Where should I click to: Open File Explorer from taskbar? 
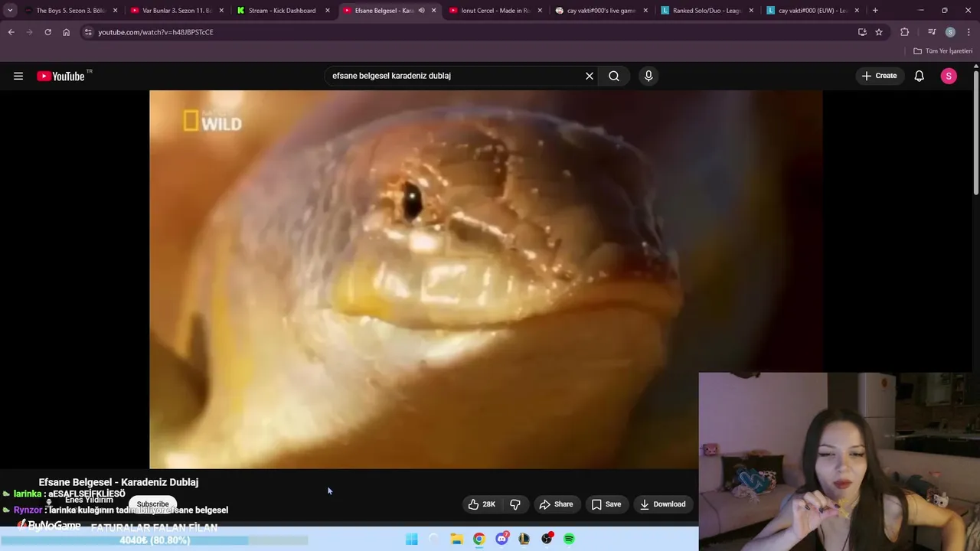456,539
